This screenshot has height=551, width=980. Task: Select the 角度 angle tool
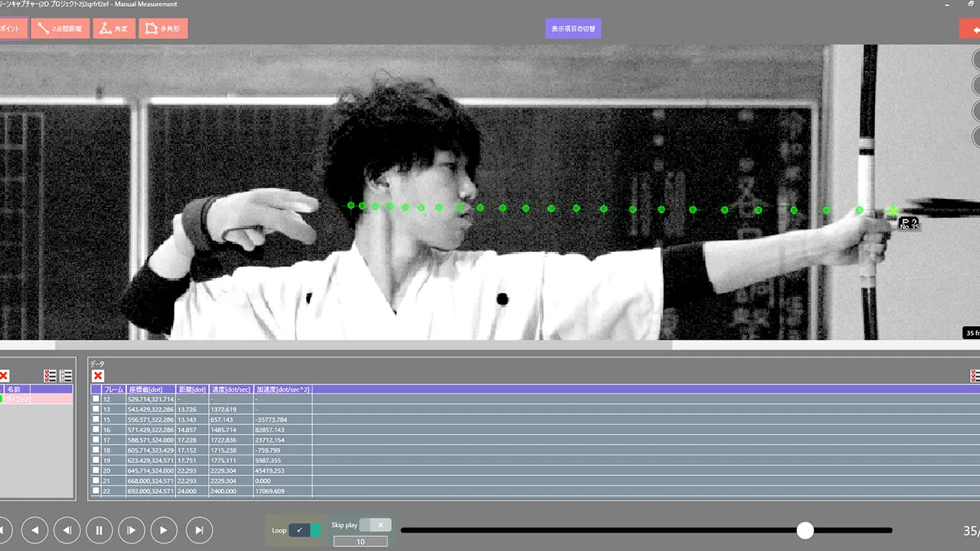[x=114, y=29]
